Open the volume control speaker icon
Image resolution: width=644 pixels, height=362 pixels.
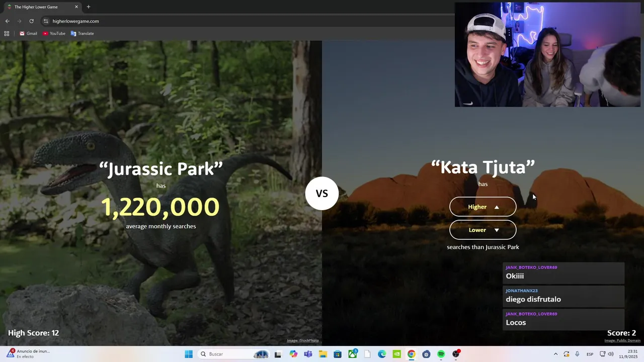click(611, 354)
